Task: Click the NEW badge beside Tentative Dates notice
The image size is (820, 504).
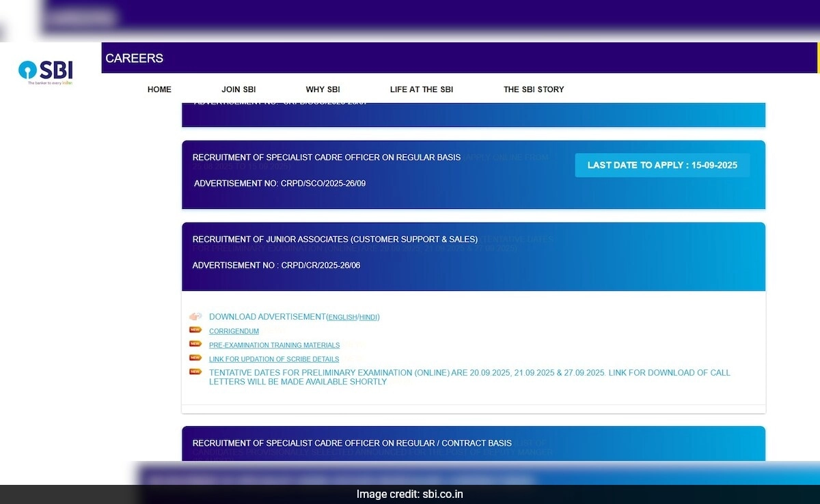Action: (195, 372)
